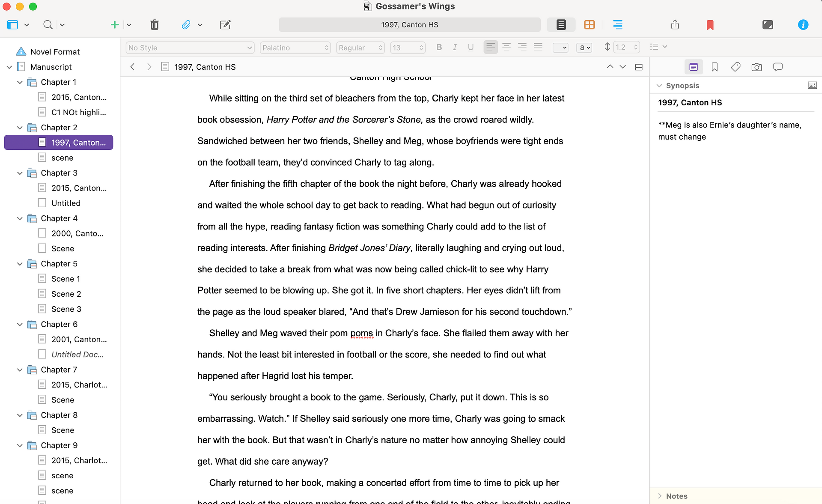Show the Comments inspector tab
The height and width of the screenshot is (504, 822).
(x=778, y=67)
